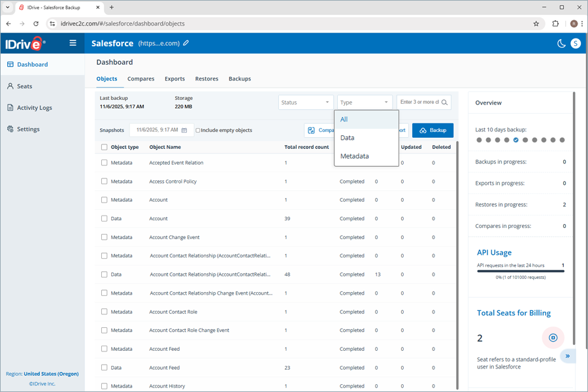Viewport: 588px width, 392px height.
Task: Click the hamburger menu icon
Action: click(73, 43)
